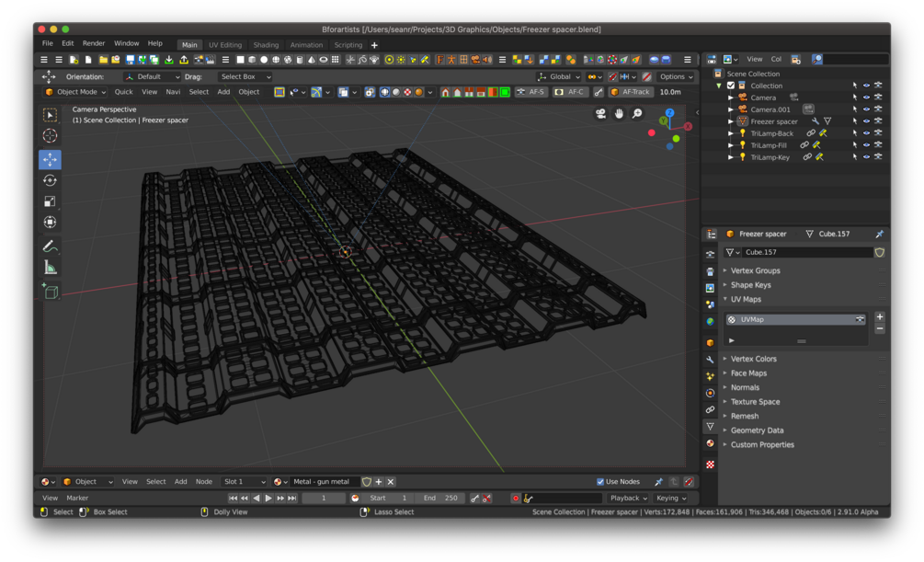Toggle the Use Nodes checkbox
The width and height of the screenshot is (924, 562).
point(600,482)
